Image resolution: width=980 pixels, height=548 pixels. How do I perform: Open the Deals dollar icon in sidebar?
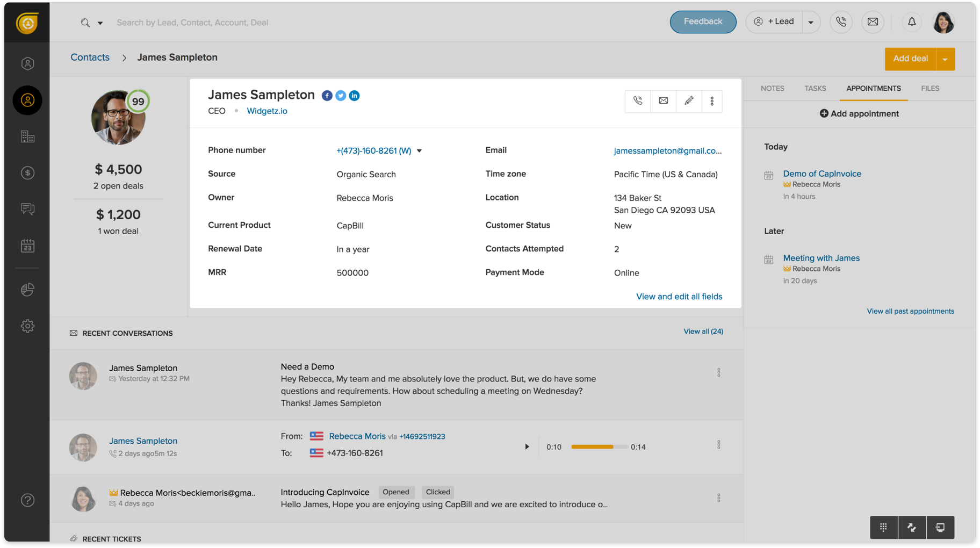[27, 173]
